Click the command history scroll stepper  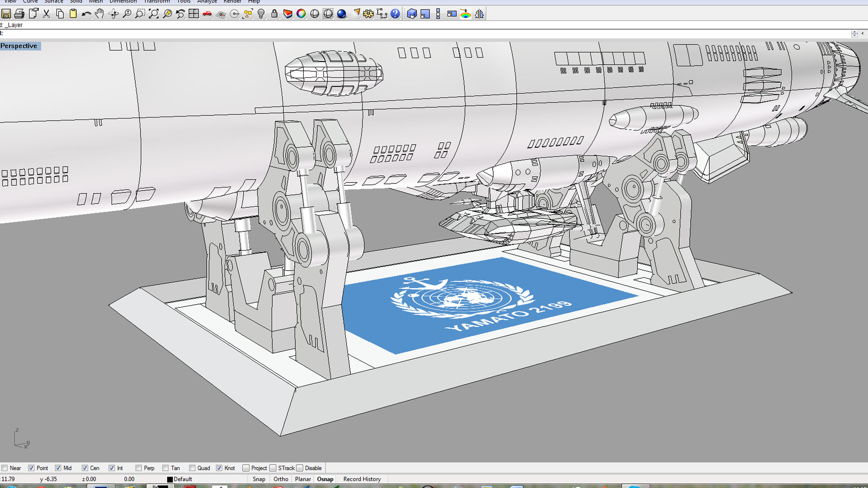click(x=854, y=33)
